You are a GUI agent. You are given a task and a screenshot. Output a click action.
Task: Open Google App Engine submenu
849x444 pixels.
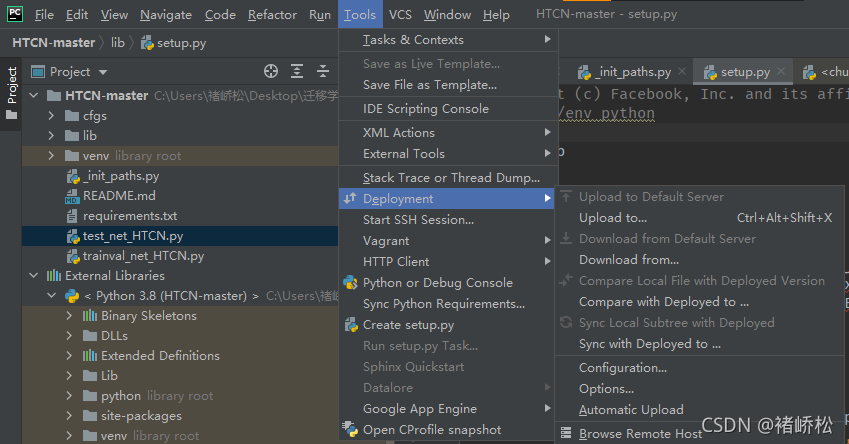click(x=447, y=409)
